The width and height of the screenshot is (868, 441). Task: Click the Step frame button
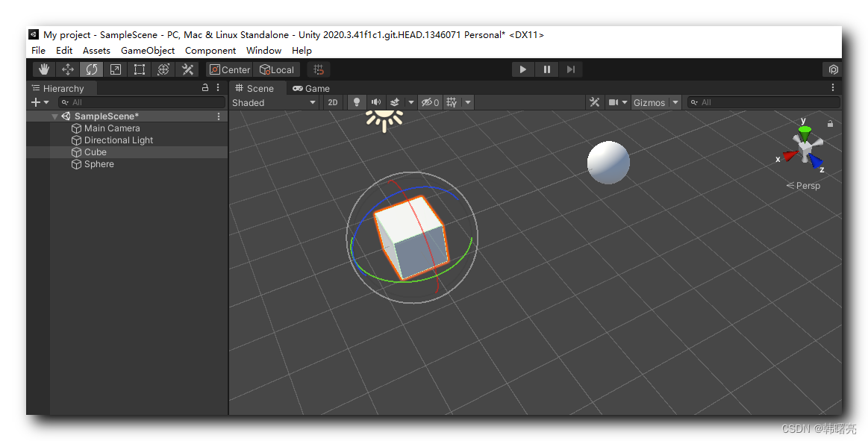571,69
